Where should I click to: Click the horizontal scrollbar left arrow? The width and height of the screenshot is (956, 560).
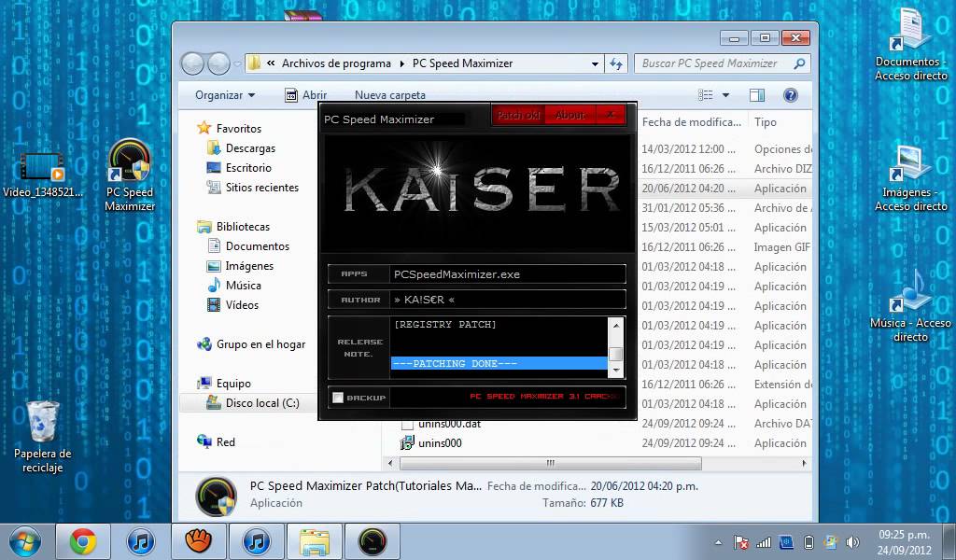click(x=391, y=463)
